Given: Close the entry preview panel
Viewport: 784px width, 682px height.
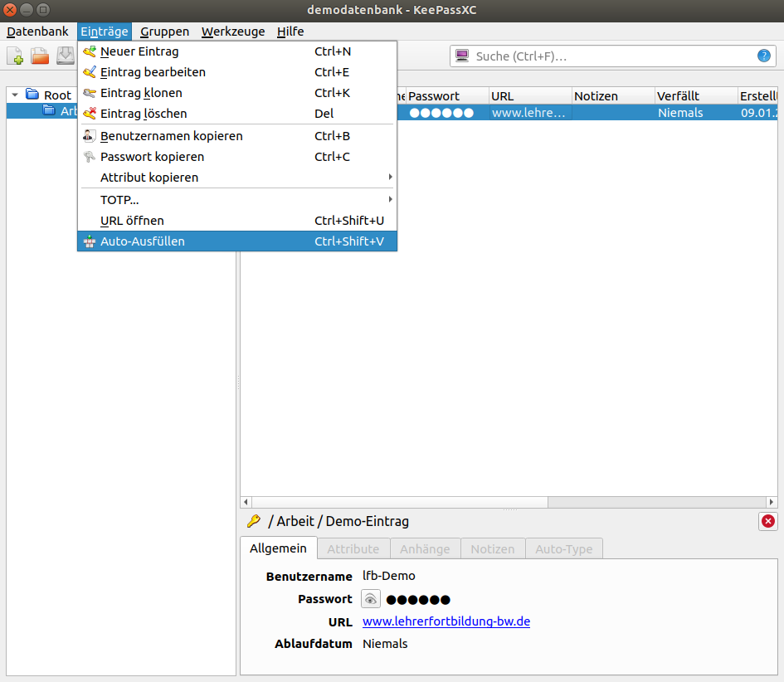Looking at the screenshot, I should coord(767,521).
